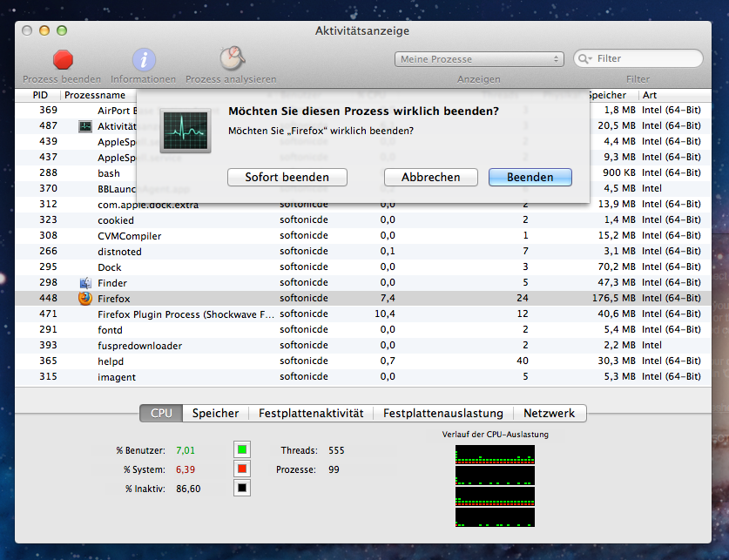The image size is (729, 560).
Task: Confirm with the Beenden button
Action: pyautogui.click(x=530, y=178)
